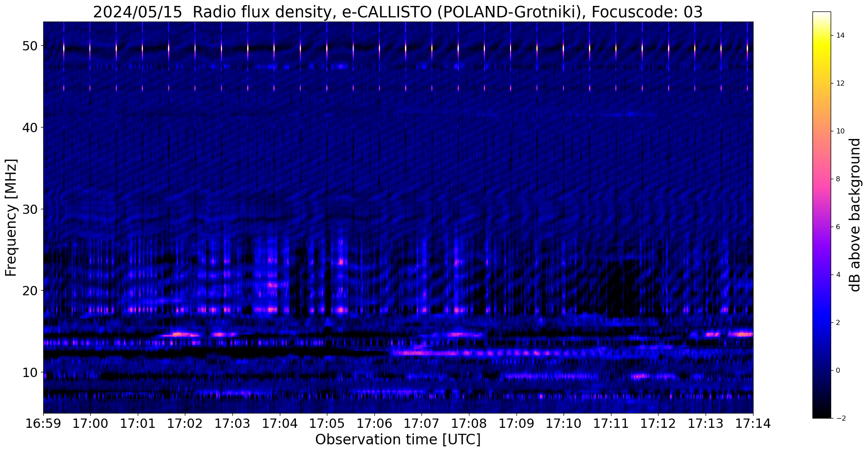Click the 17:05 time tick label
The image size is (868, 452).
327,423
